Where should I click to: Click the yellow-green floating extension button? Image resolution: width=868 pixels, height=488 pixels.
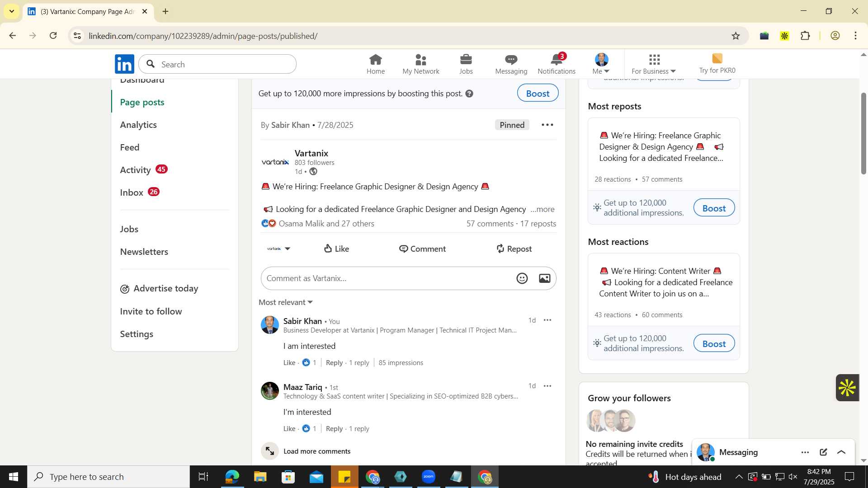[x=847, y=388]
